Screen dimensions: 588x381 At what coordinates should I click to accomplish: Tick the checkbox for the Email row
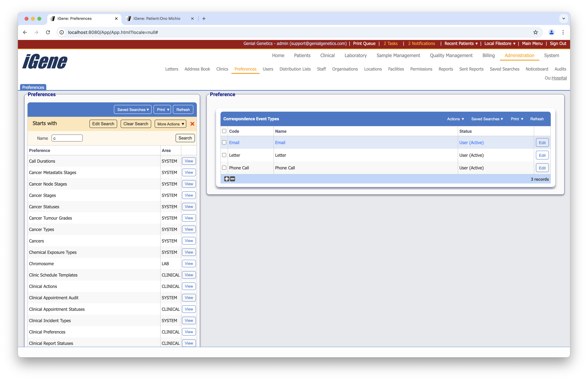(x=224, y=142)
